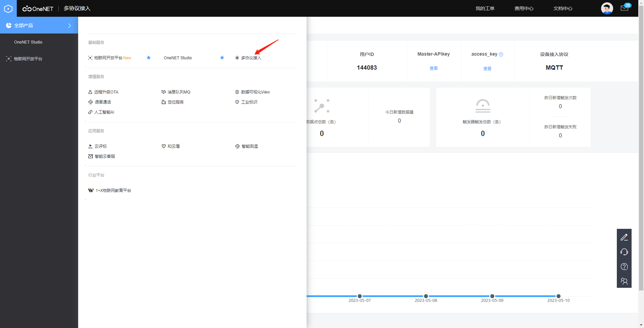
Task: Click the chart point for 2023-05-07
Action: point(360,296)
